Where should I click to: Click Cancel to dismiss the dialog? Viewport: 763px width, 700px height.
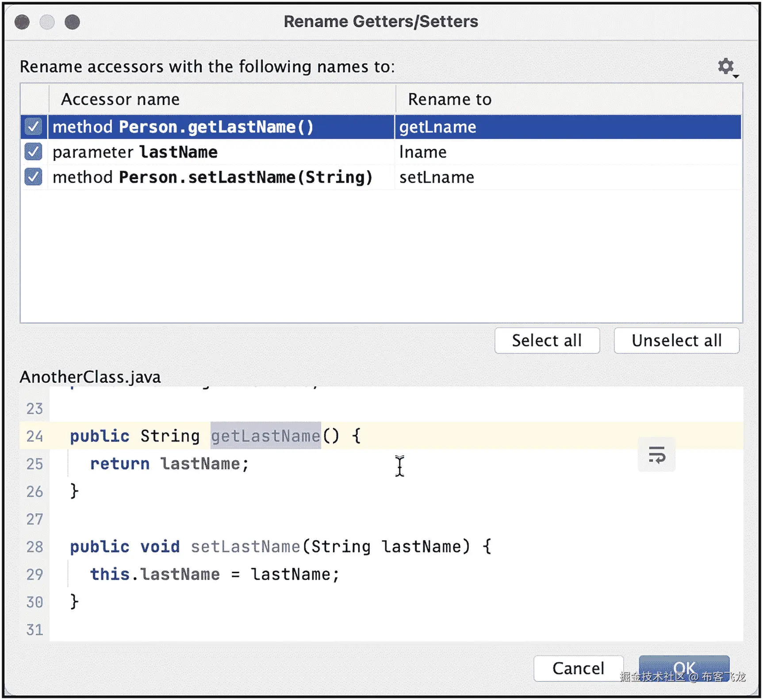tap(578, 668)
